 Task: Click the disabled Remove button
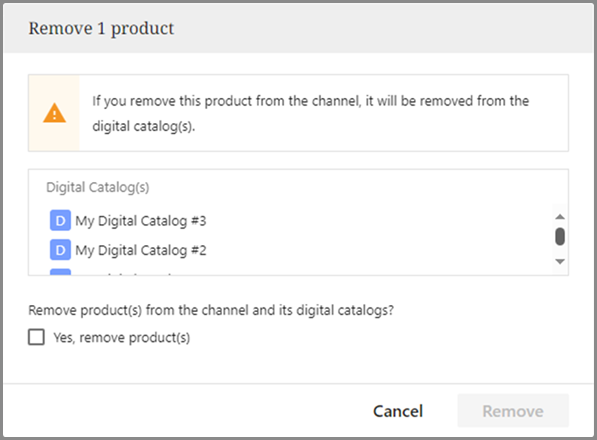pyautogui.click(x=513, y=411)
